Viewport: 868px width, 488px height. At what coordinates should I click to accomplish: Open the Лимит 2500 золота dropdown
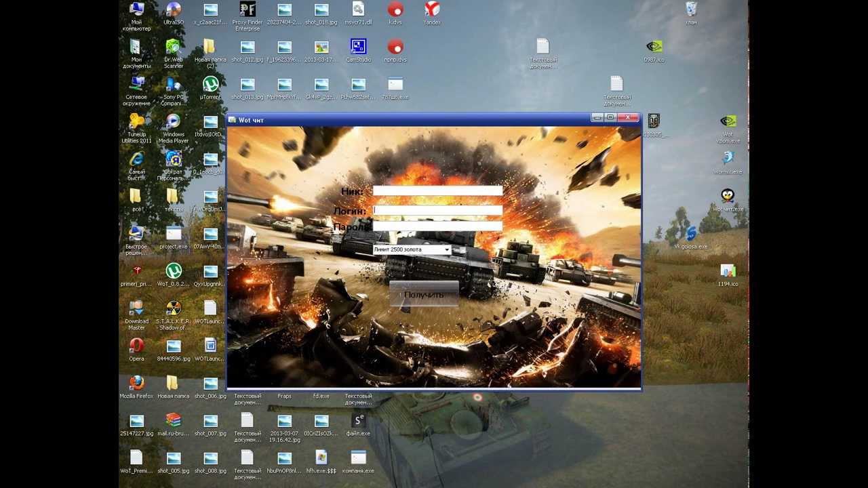point(412,249)
